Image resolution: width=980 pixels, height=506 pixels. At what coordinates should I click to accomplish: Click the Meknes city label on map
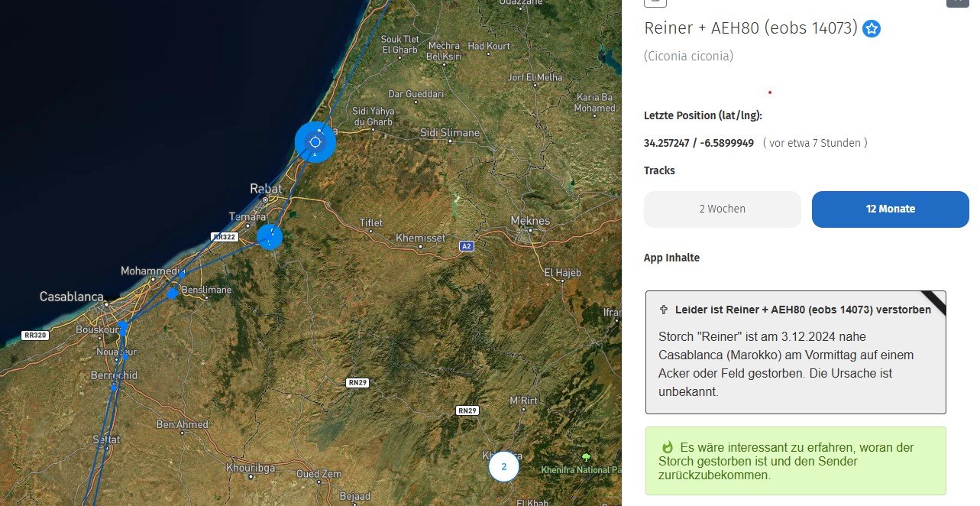(530, 221)
